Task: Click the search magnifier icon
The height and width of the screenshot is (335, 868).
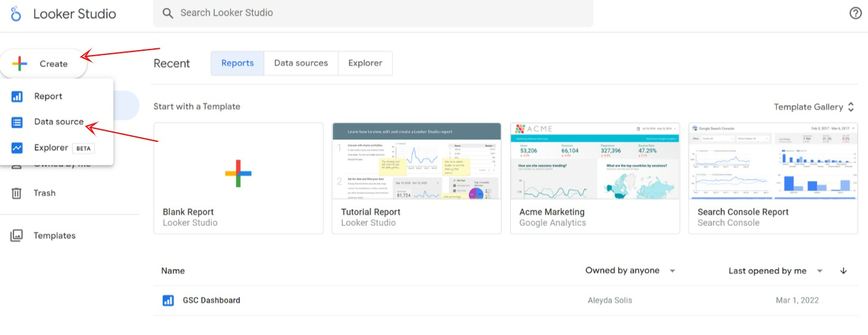Action: point(167,13)
